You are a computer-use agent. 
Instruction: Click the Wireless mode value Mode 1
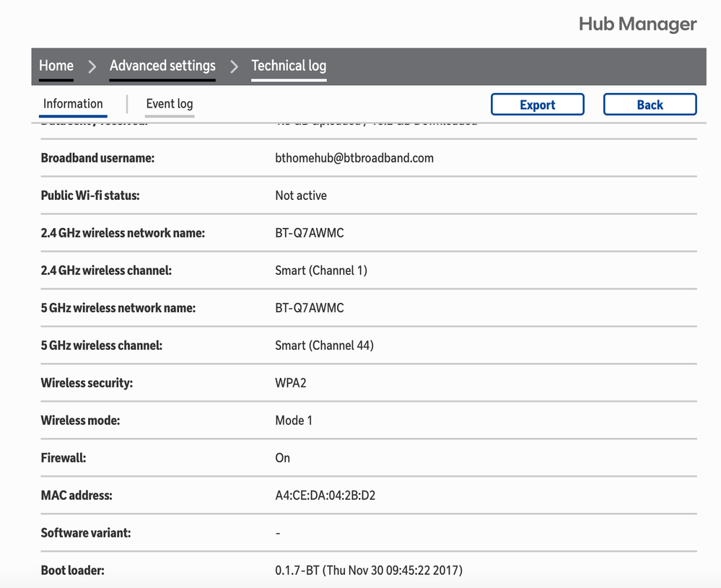coord(294,420)
